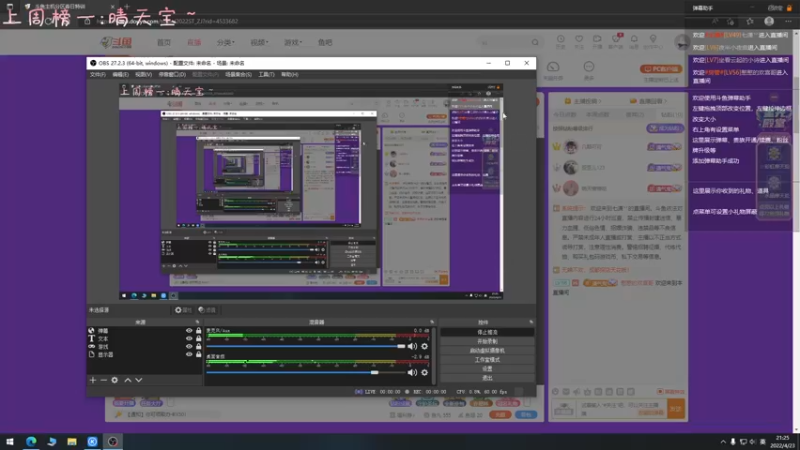Toggle lock for 游戏 source
The height and width of the screenshot is (450, 800).
198,346
